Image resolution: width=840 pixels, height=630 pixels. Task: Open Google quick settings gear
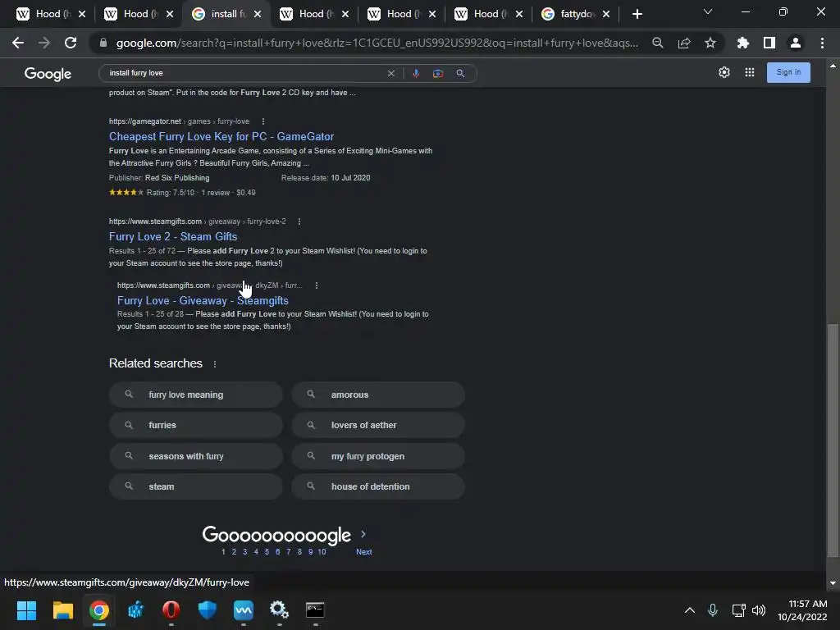click(x=724, y=72)
